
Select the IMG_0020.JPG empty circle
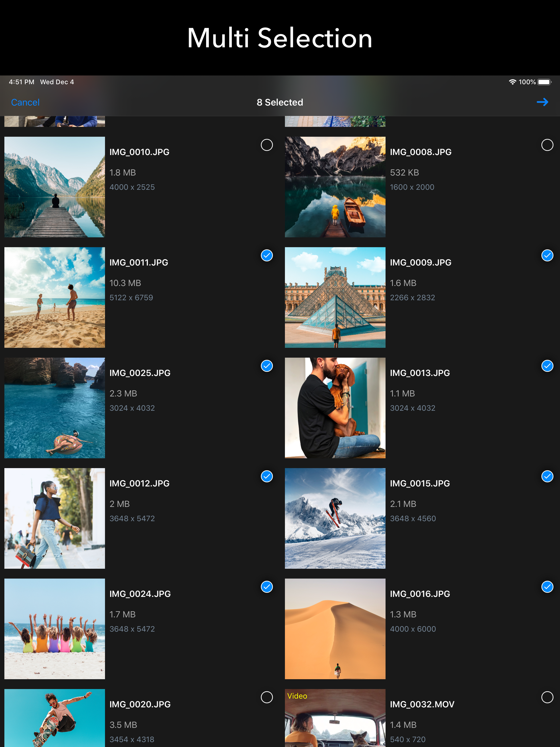[x=267, y=697]
